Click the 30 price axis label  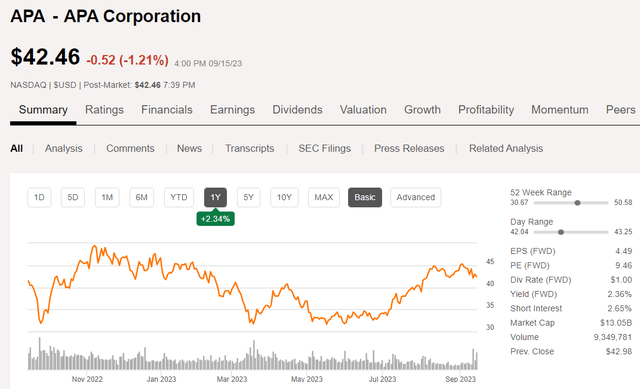(490, 327)
